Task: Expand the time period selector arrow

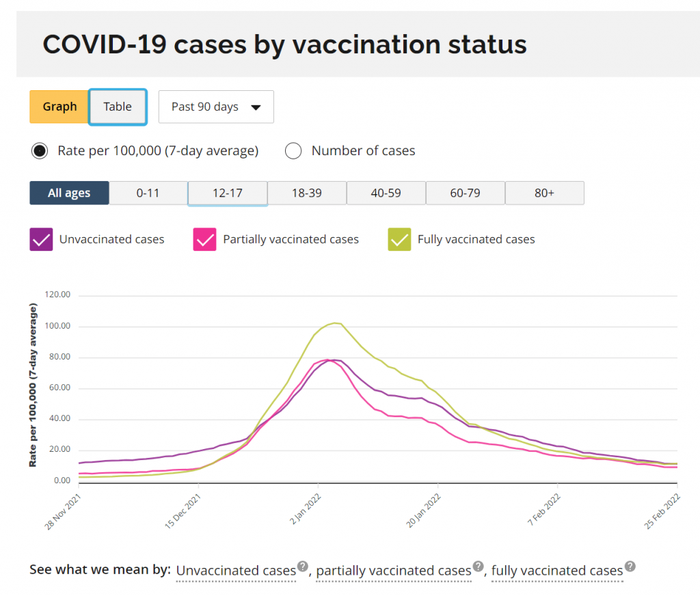Action: click(x=256, y=107)
